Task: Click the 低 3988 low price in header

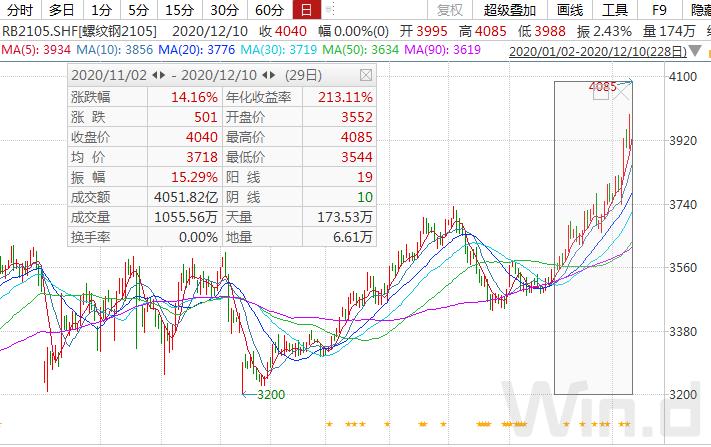Action: coord(542,31)
